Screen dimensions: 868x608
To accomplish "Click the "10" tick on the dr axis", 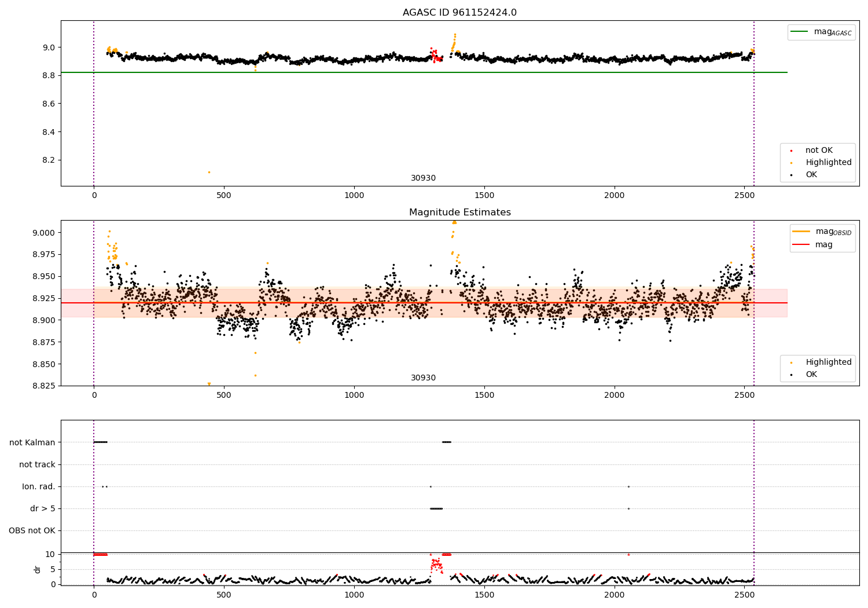I will coord(51,554).
